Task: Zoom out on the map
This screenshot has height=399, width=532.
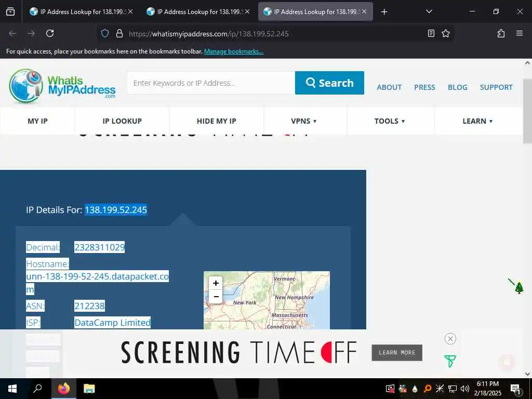Action: [x=216, y=297]
